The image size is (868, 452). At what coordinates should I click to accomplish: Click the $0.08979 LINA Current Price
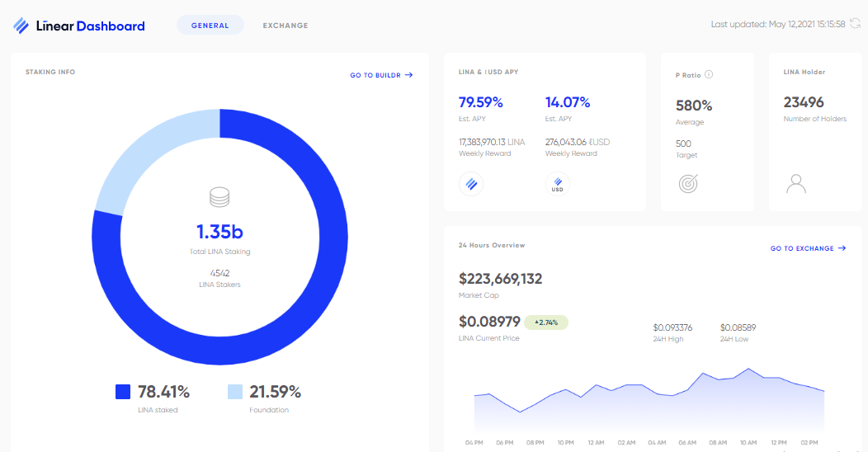point(489,322)
